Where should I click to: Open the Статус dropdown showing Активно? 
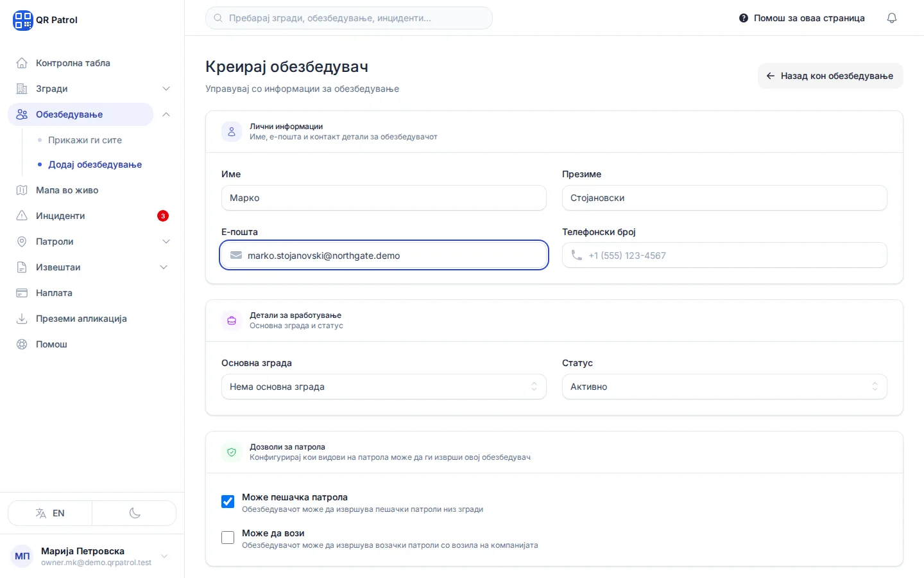(724, 387)
